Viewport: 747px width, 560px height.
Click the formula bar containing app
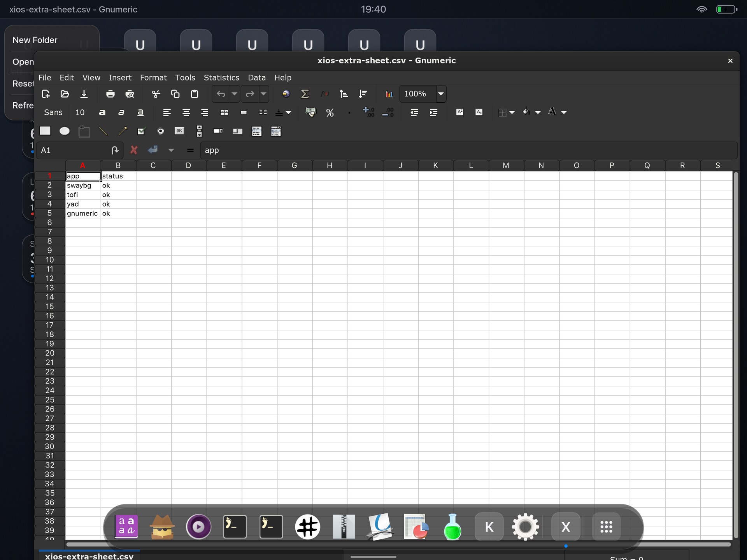coord(468,150)
